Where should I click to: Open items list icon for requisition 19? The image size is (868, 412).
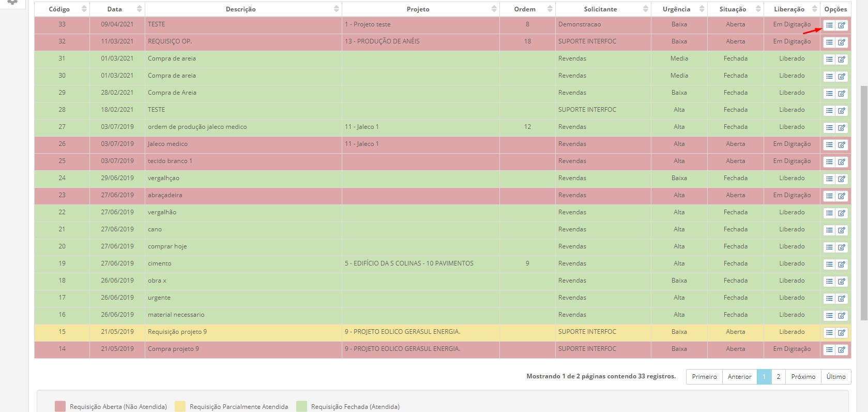[x=829, y=264]
